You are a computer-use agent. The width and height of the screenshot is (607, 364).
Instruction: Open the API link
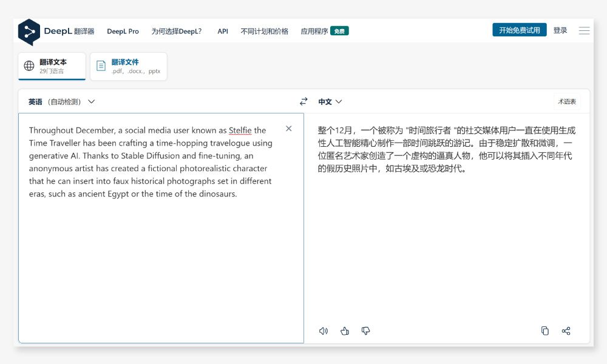pos(223,31)
